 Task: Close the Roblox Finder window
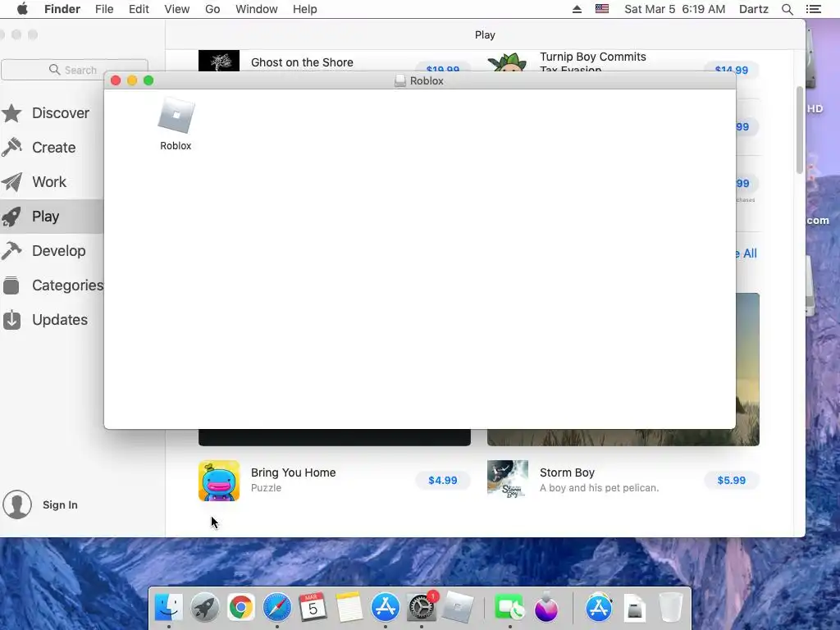pos(116,80)
